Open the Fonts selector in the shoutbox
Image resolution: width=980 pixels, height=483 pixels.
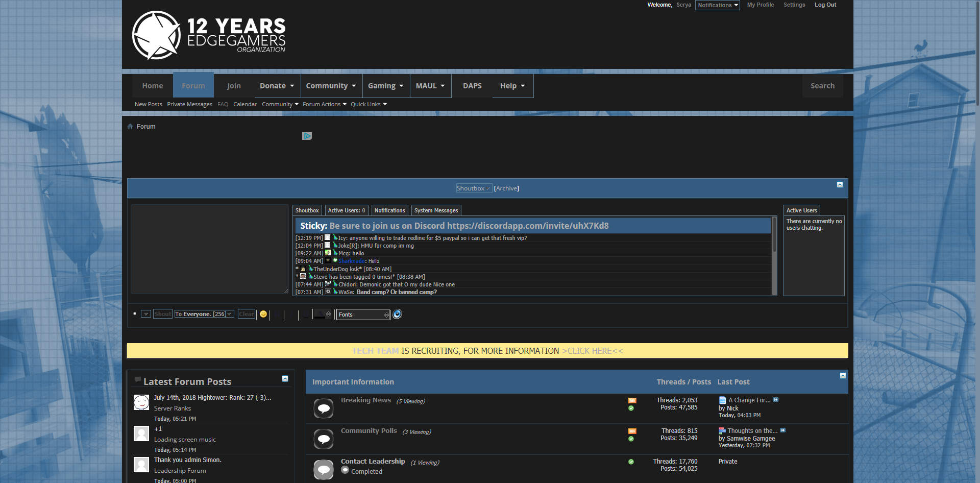(362, 315)
